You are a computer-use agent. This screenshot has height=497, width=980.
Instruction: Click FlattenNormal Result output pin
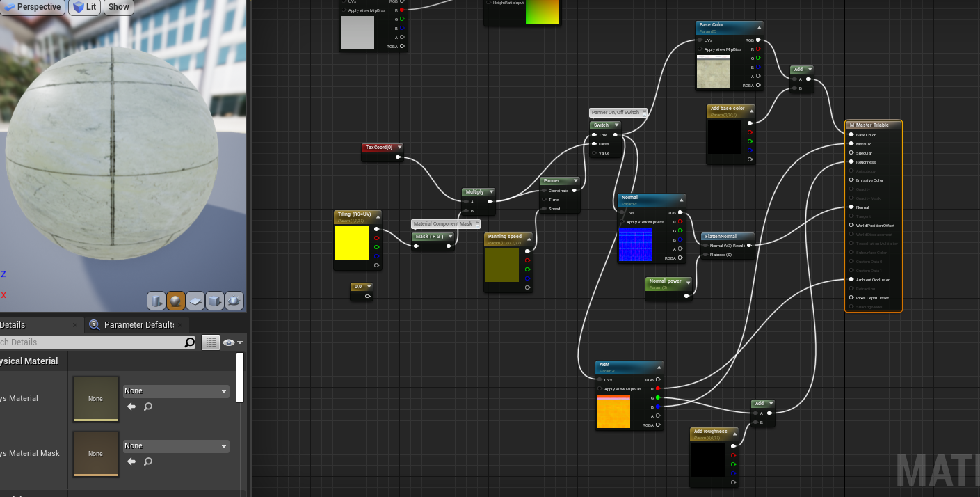coord(749,245)
